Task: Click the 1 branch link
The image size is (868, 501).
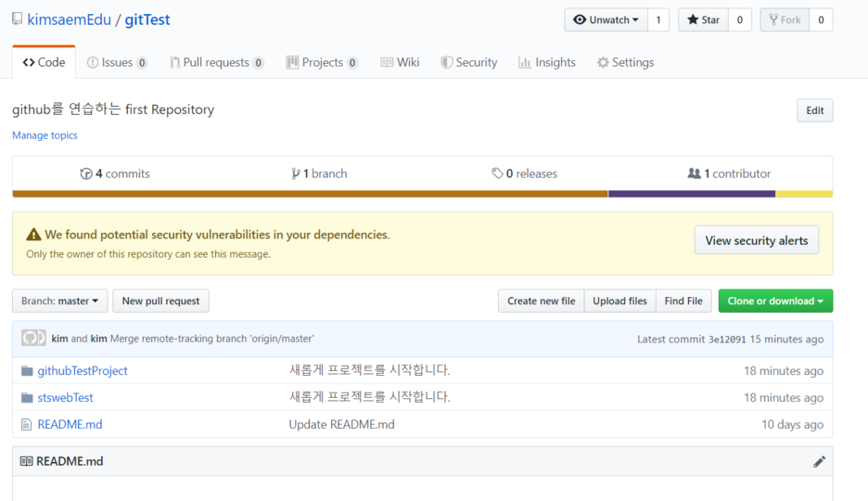Action: [x=319, y=173]
